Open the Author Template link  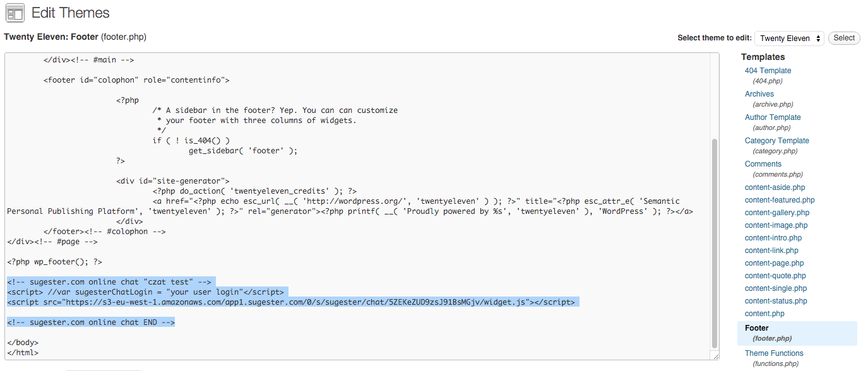coord(773,117)
